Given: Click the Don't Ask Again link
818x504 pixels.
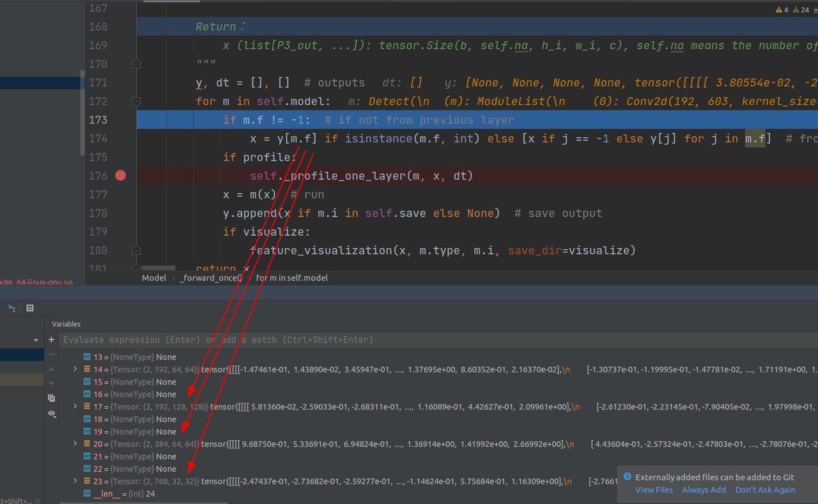Looking at the screenshot, I should [x=765, y=489].
